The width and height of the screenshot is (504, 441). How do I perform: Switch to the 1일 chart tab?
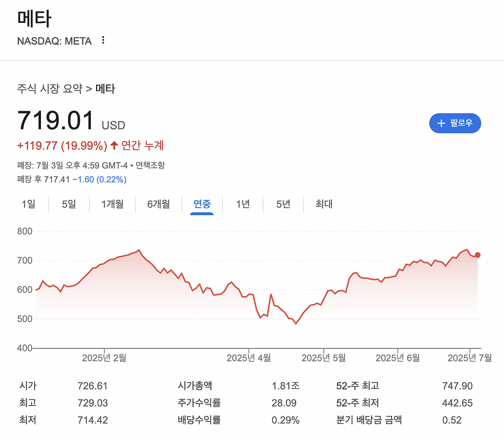28,205
